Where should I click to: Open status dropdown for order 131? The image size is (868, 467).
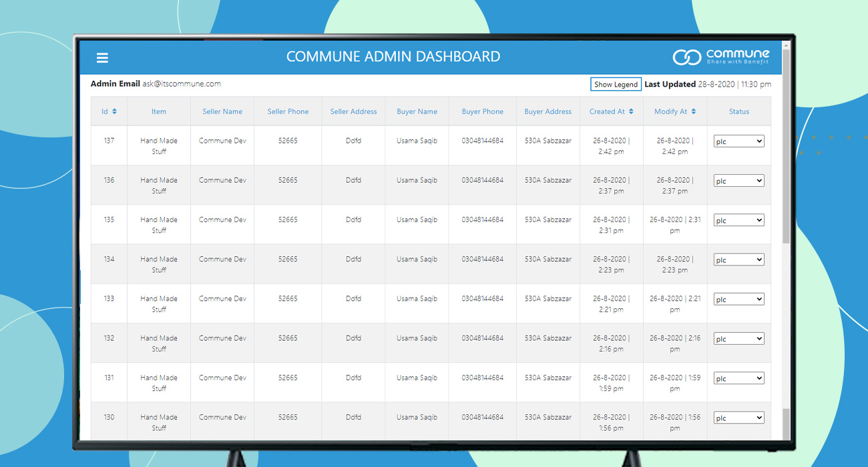coord(738,378)
